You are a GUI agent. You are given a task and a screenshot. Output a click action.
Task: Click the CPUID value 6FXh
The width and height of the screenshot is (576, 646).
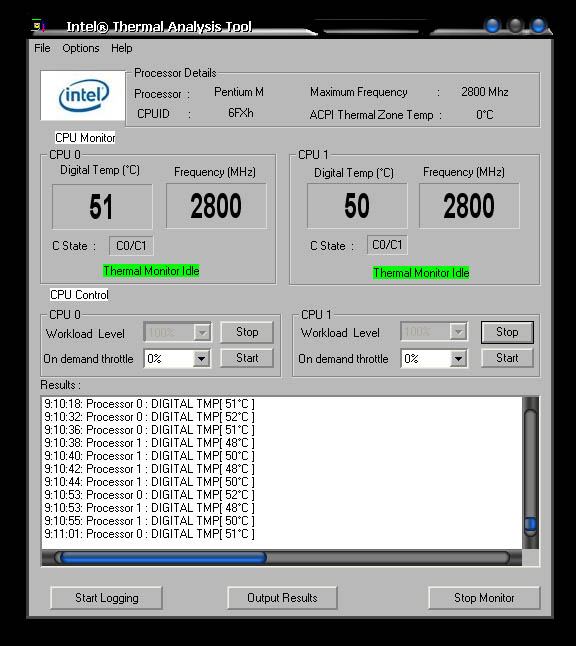point(241,113)
